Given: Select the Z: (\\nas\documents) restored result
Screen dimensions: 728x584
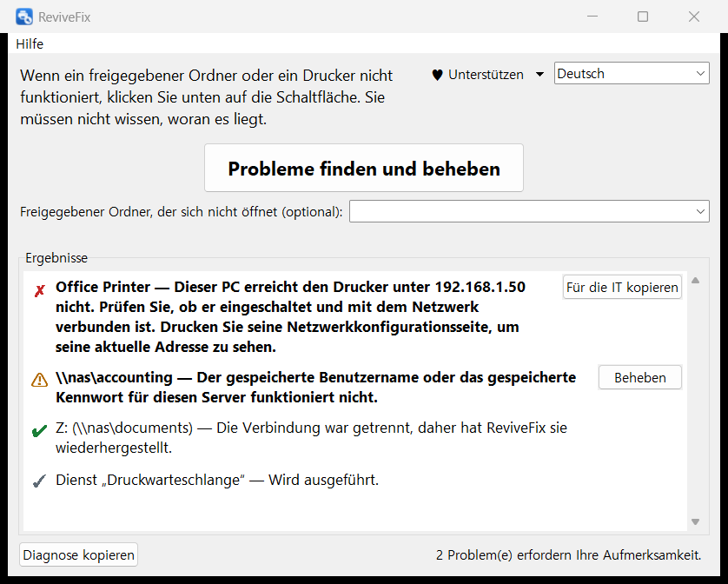Looking at the screenshot, I should coord(311,438).
